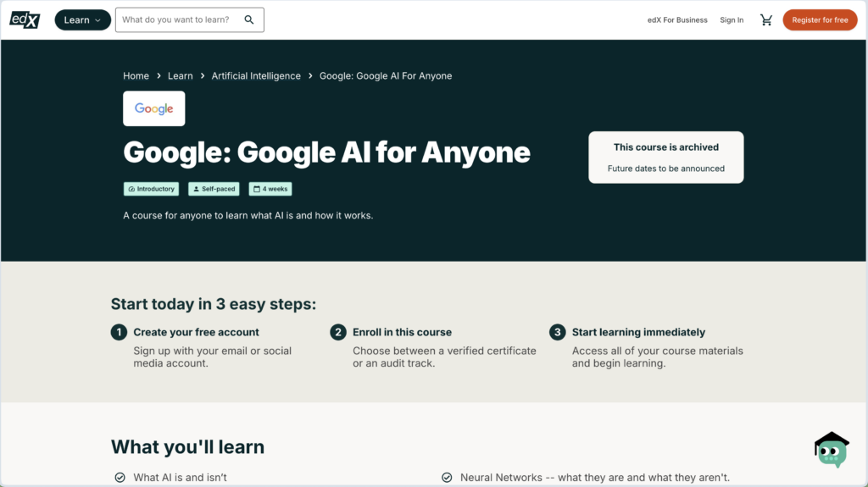This screenshot has height=487, width=868.
Task: Click 'This course is archived' notice
Action: pos(666,147)
